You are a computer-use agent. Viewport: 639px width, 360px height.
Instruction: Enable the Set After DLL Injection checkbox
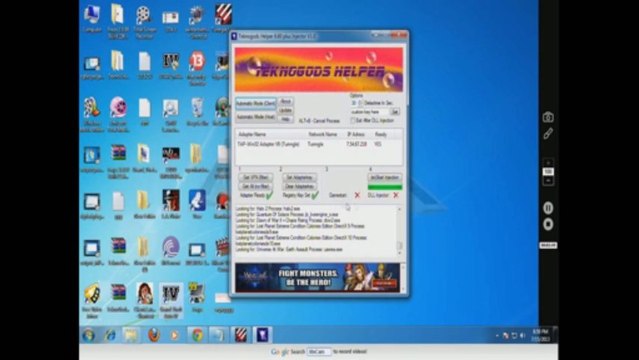[x=353, y=121]
